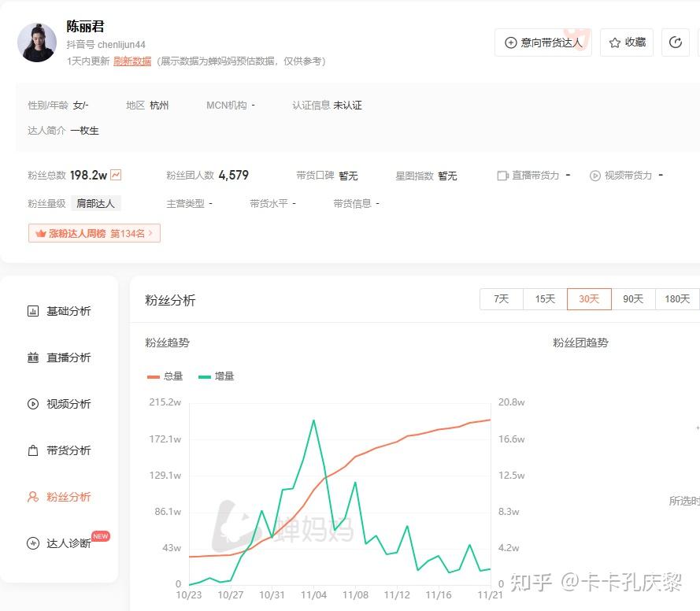Click the chevron arrow on ranking badge
The width and height of the screenshot is (700, 611).
150,233
